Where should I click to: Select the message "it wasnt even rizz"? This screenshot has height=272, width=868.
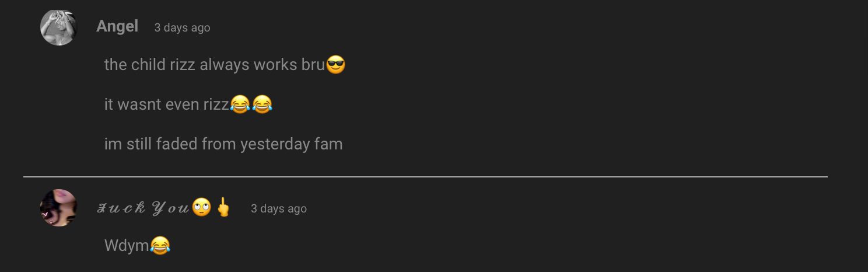(166, 104)
